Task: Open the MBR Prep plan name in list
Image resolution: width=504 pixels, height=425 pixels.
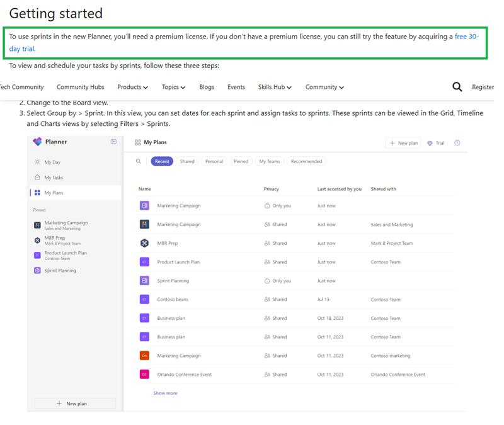Action: click(168, 243)
